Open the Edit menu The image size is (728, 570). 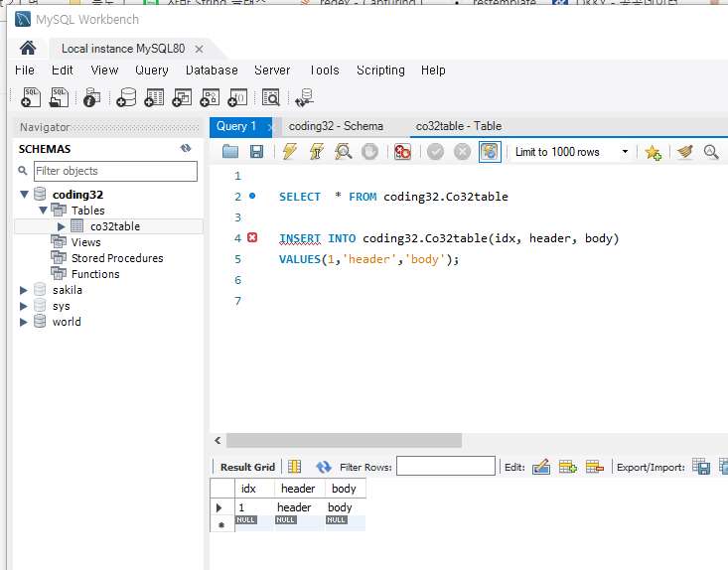[63, 71]
